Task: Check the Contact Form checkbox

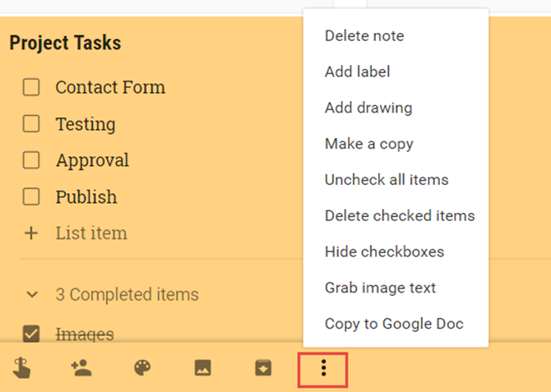Action: click(31, 87)
